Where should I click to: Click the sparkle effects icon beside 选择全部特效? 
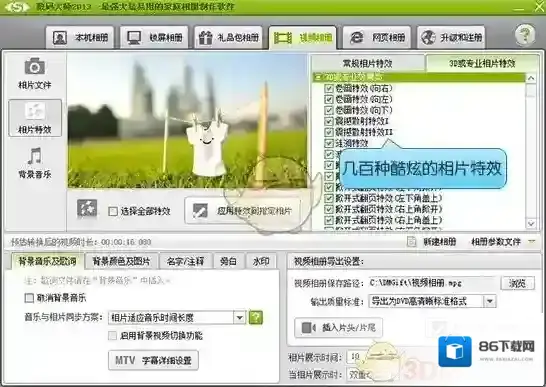87,209
